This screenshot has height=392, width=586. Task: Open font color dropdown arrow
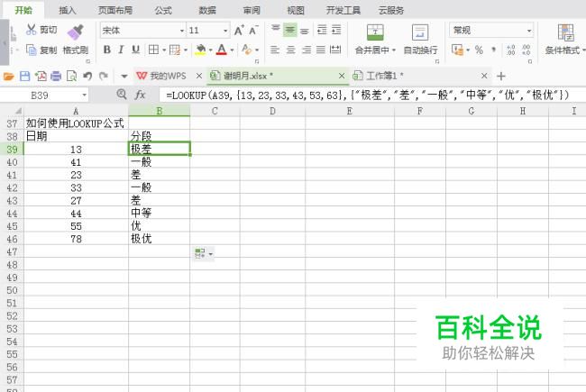click(x=232, y=50)
